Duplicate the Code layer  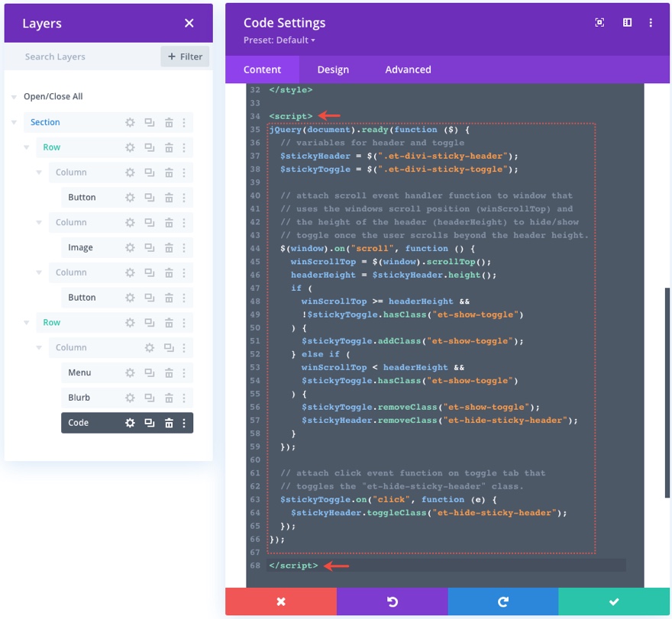pos(149,424)
